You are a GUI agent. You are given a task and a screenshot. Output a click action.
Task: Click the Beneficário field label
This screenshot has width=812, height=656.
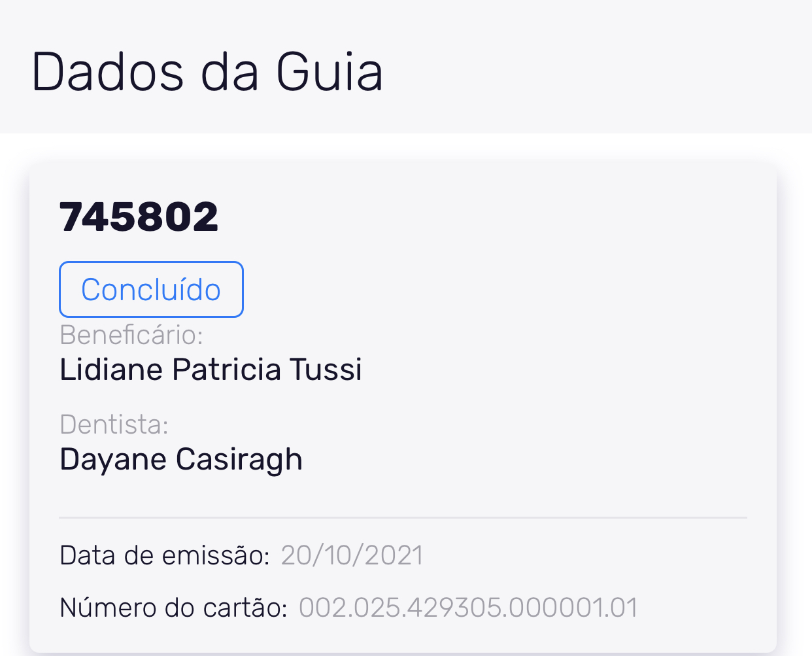(131, 335)
